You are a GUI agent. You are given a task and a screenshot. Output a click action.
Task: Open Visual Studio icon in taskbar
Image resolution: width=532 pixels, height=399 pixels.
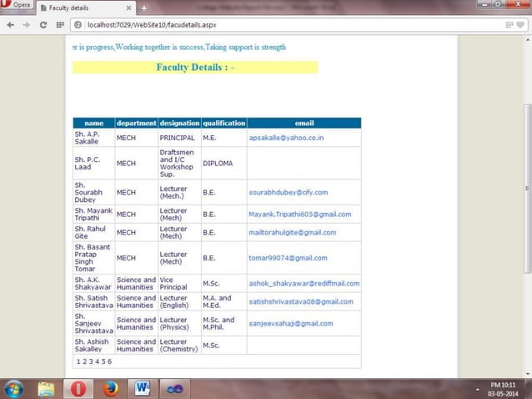[x=175, y=389]
